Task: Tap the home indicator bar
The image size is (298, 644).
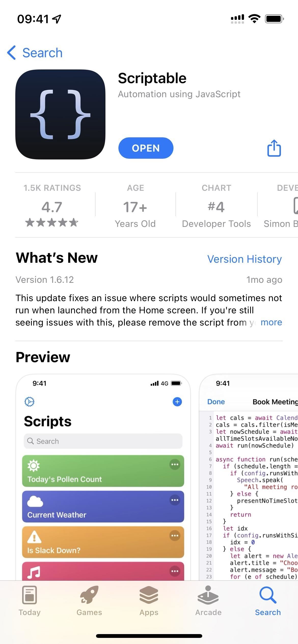Action: pos(149,636)
